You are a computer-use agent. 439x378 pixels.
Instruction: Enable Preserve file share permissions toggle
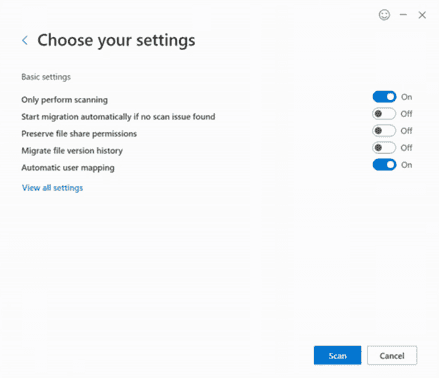384,131
